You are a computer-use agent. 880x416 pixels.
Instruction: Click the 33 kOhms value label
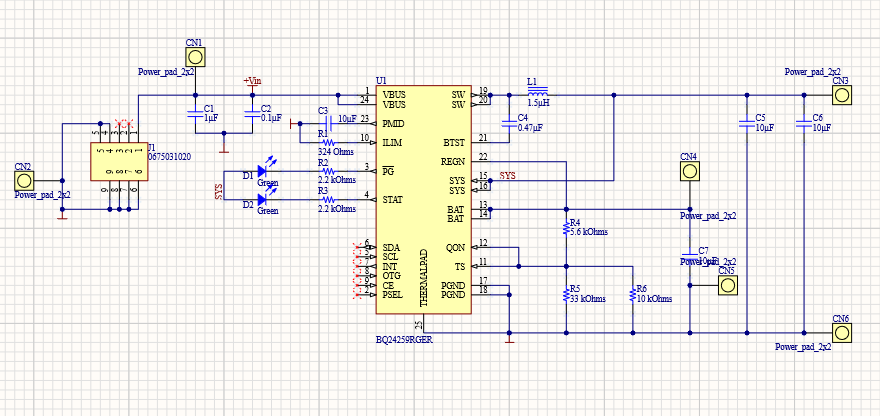click(588, 299)
